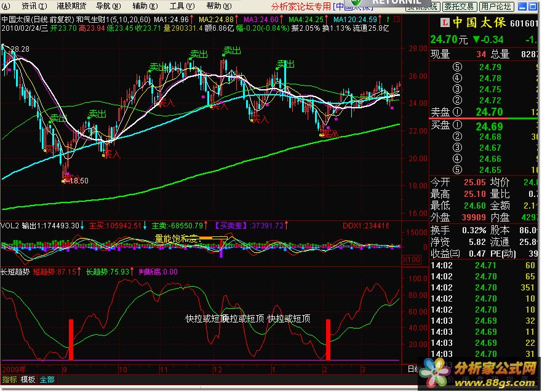
Task: Click the September red bar in trend panel
Action: tap(71, 340)
